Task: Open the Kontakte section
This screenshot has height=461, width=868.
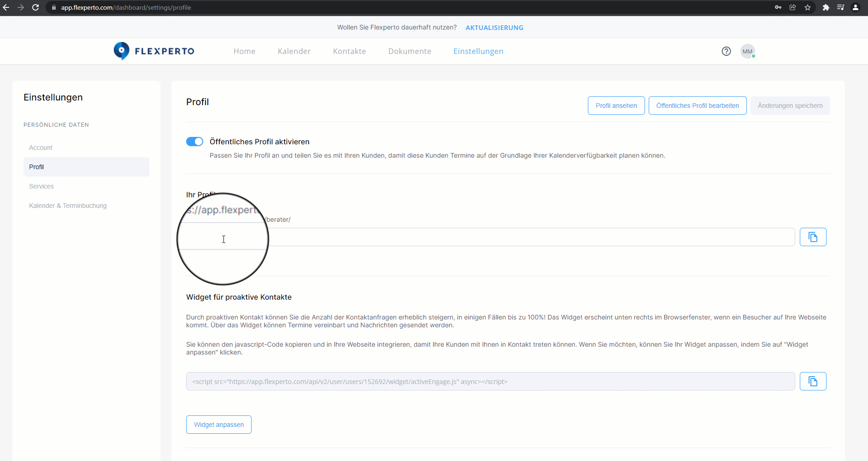Action: click(349, 51)
